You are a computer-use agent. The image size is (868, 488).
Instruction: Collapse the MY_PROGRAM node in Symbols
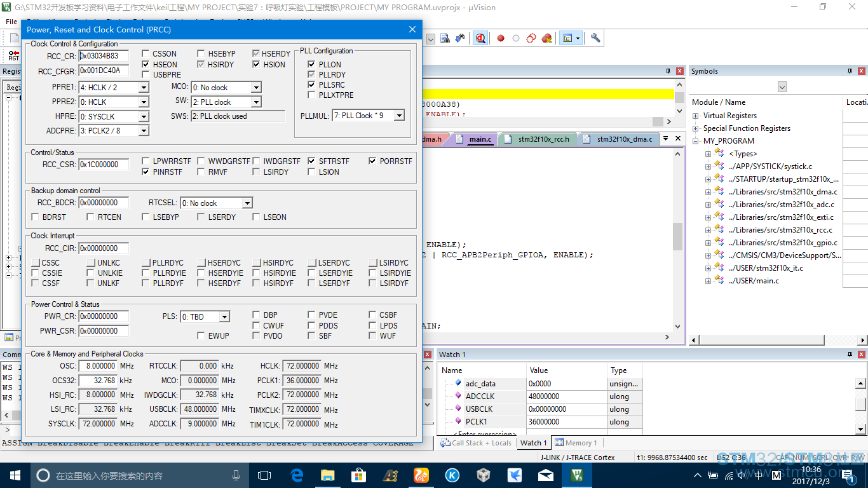point(696,141)
